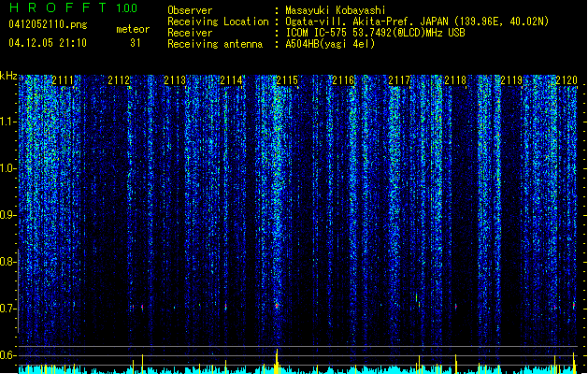Click the ICOM IC-575 receiver text
The width and height of the screenshot is (588, 374).
[x=375, y=33]
